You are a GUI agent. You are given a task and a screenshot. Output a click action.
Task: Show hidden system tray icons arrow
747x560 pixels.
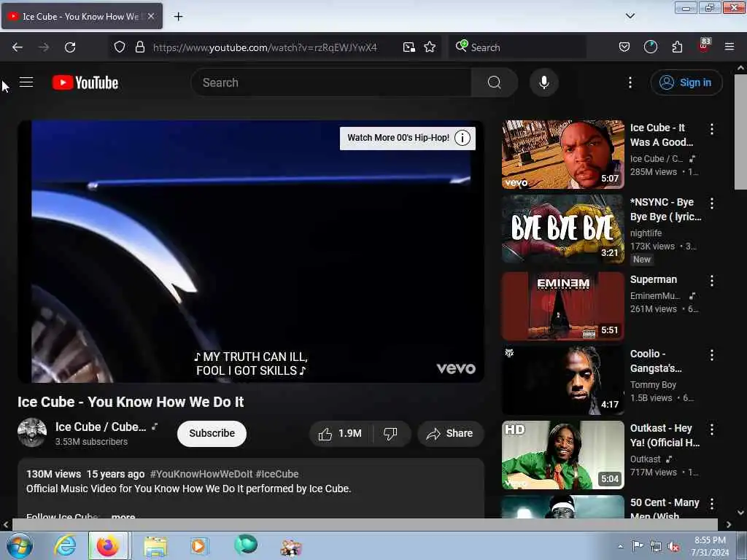(620, 546)
